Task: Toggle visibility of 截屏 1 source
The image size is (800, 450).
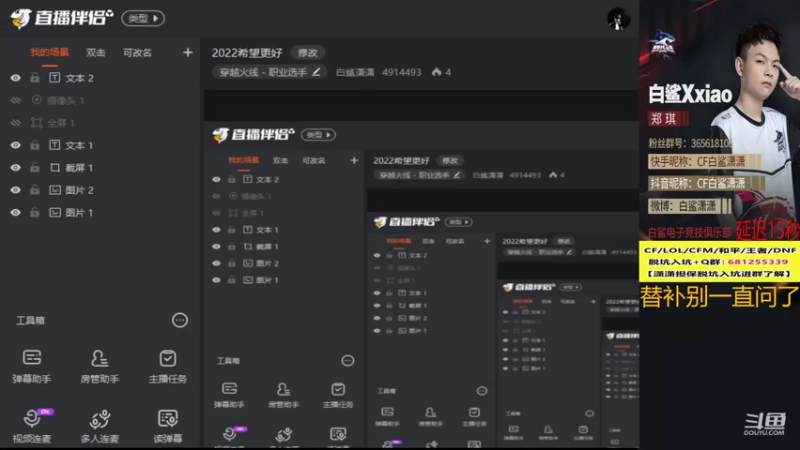Action: click(x=16, y=168)
